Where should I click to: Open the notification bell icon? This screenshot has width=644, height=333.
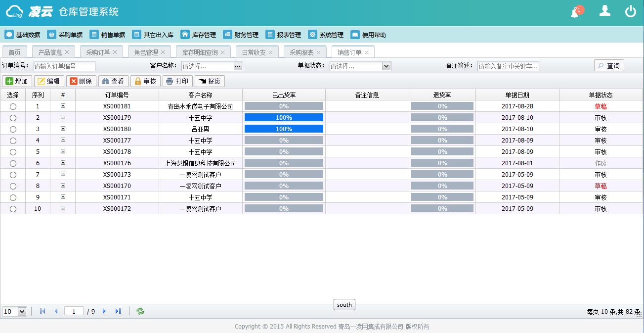tap(575, 13)
